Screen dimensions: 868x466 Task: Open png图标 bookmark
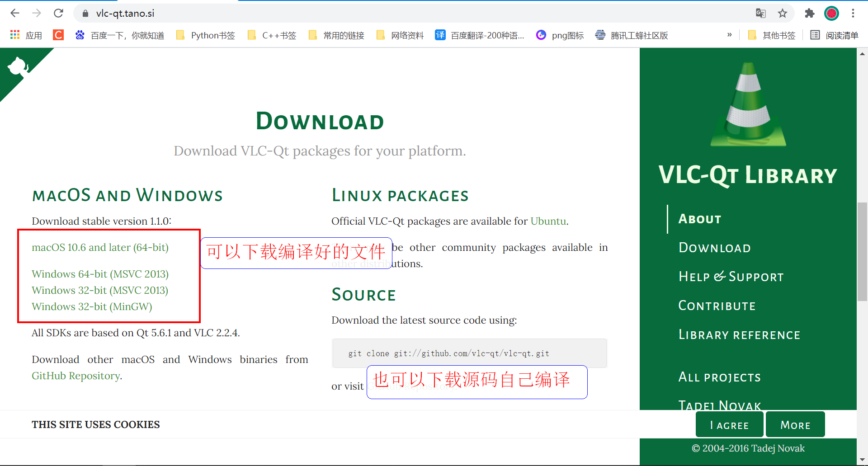click(560, 35)
